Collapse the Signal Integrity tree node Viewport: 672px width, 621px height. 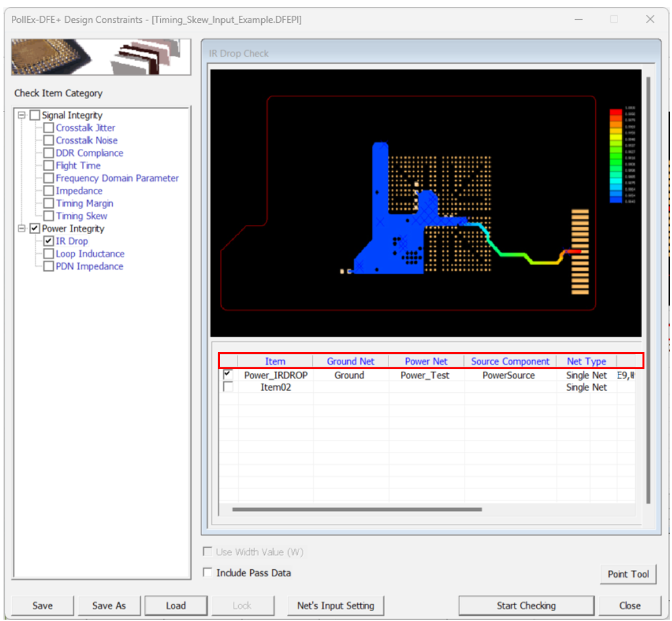pyautogui.click(x=22, y=115)
